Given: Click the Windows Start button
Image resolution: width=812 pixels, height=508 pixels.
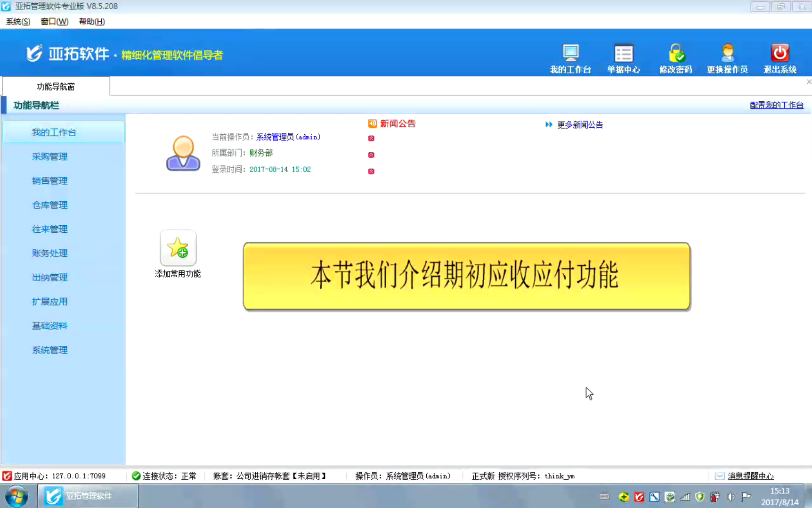Looking at the screenshot, I should pos(16,496).
